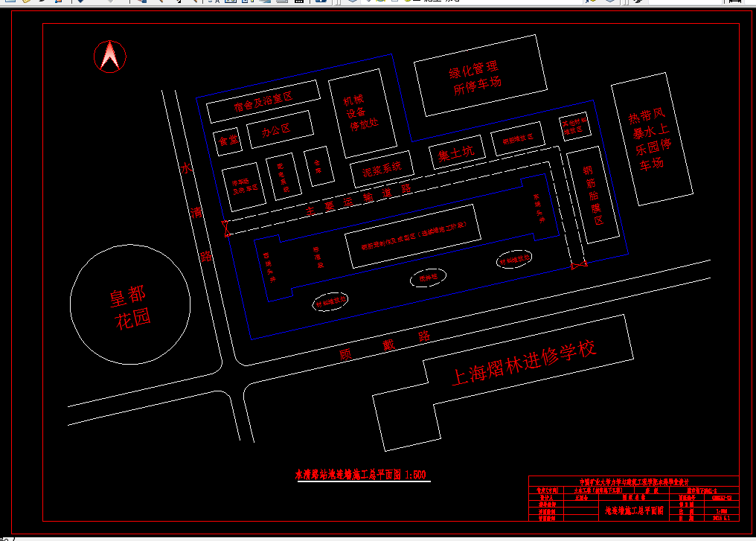Click the 宿舍及浴室区 text
This screenshot has width=756, height=541.
coord(263,101)
